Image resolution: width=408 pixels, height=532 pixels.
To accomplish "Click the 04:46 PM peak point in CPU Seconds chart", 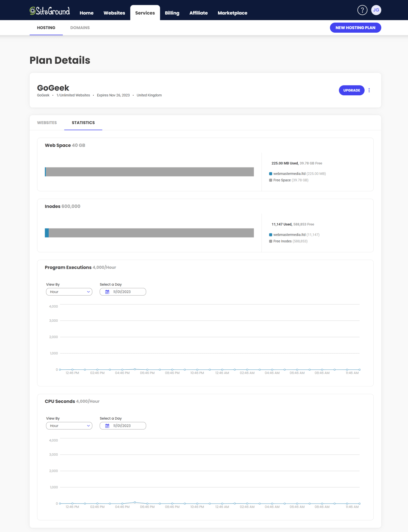I will 135,502.
